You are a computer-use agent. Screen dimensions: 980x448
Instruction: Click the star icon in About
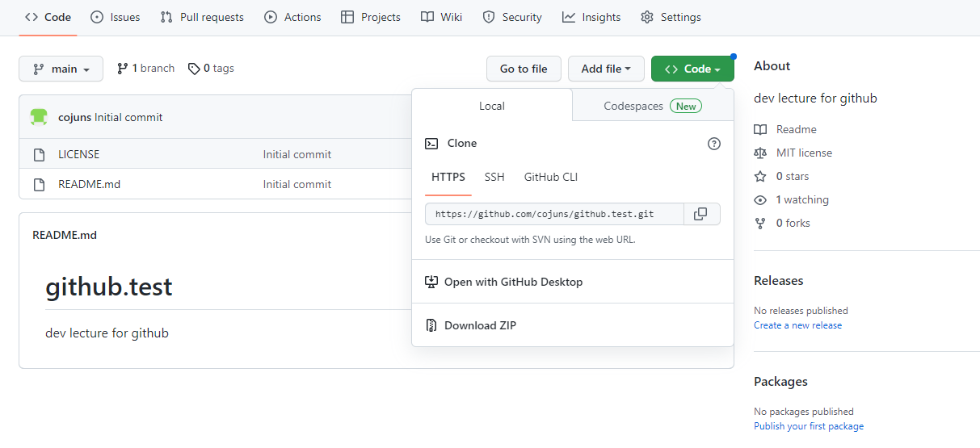(760, 176)
